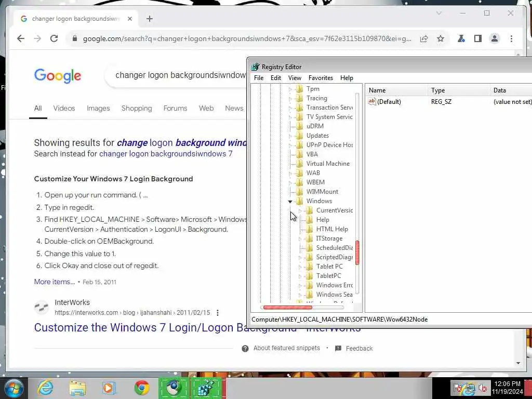Click the Chrome address bar URL

(247, 38)
